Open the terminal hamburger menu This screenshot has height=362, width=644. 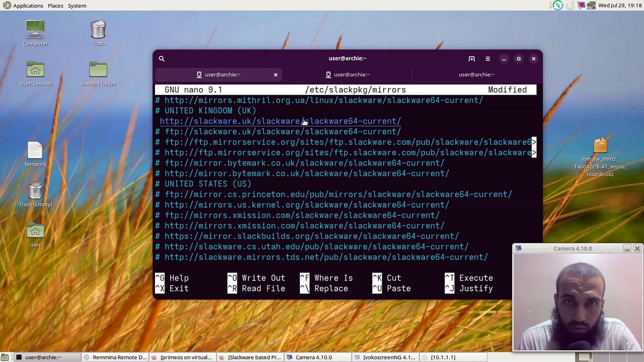tap(488, 59)
